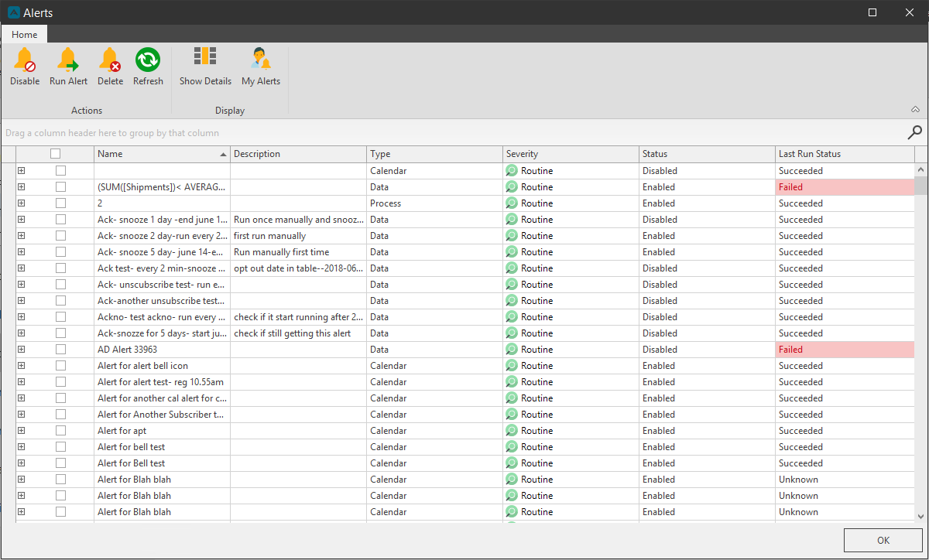The image size is (929, 560).
Task: Expand the Alert for apt row
Action: coord(22,431)
